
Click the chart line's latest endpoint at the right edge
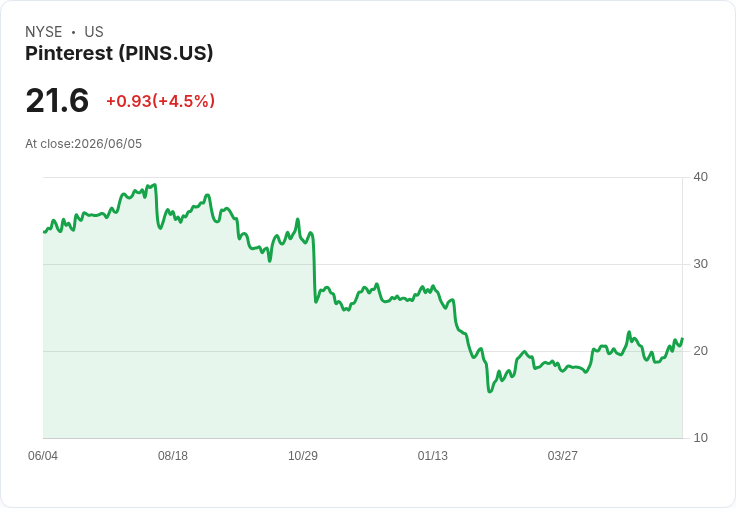pyautogui.click(x=682, y=339)
